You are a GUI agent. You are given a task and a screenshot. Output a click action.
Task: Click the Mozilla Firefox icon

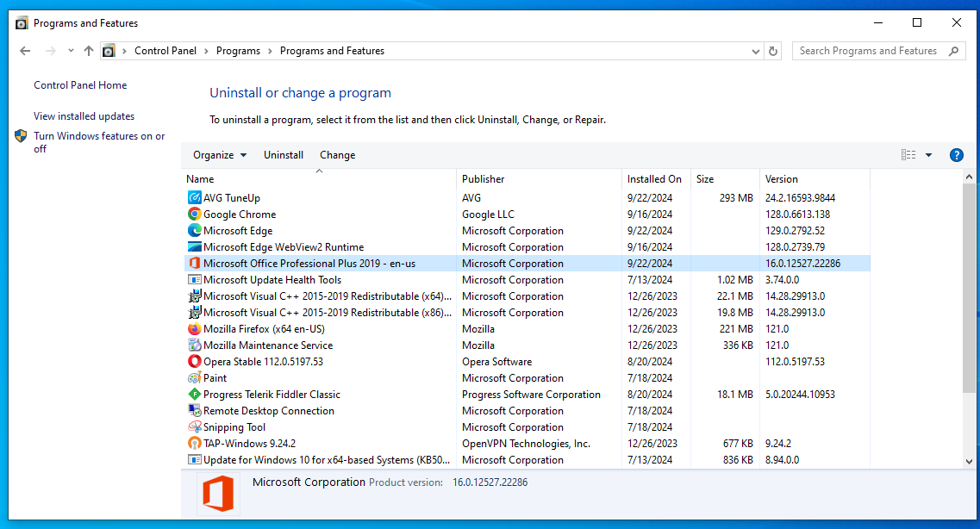[x=195, y=328]
